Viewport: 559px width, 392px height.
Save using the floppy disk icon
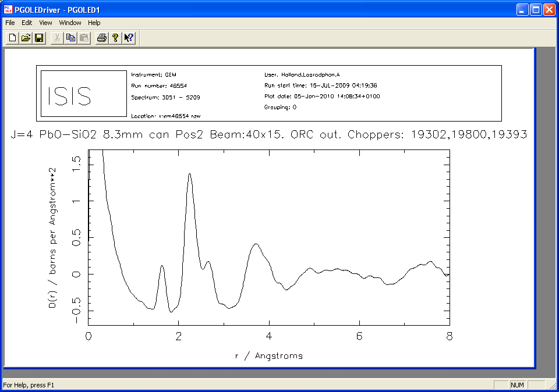tap(39, 38)
